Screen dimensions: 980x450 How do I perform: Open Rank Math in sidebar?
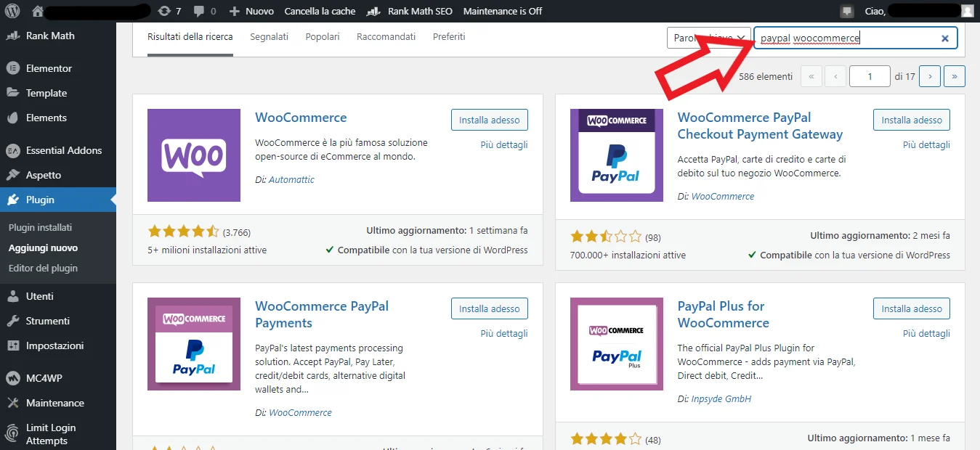[58, 36]
